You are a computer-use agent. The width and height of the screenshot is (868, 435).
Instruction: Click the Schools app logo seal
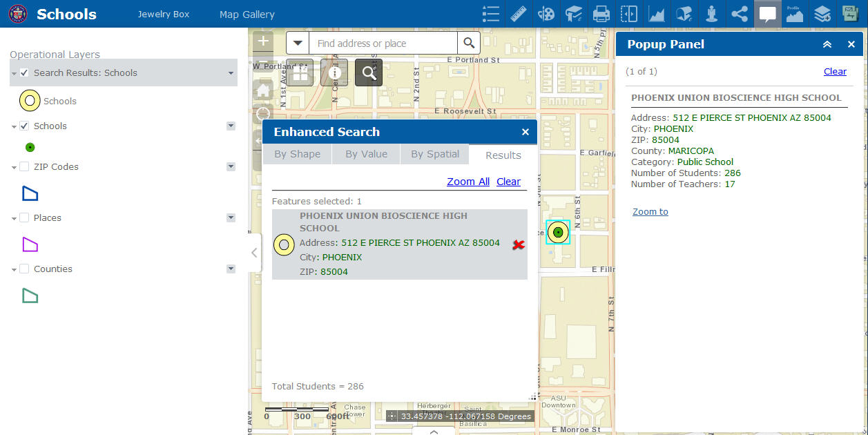[18, 14]
